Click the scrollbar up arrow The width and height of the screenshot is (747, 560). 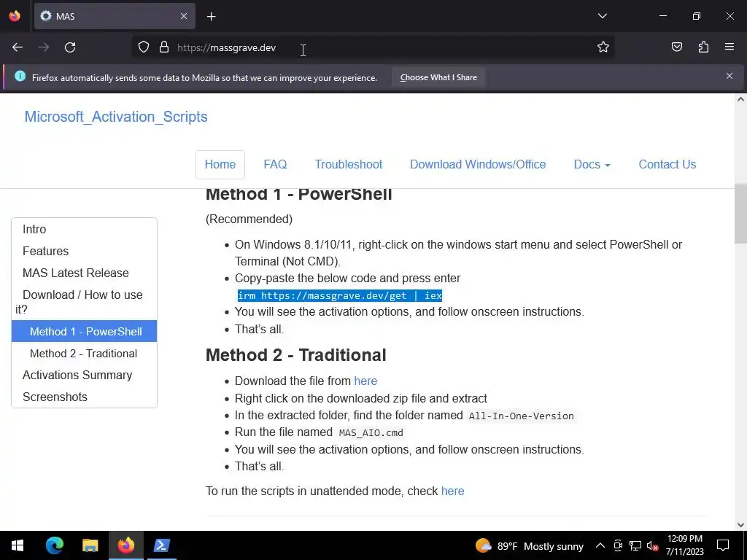tap(740, 99)
